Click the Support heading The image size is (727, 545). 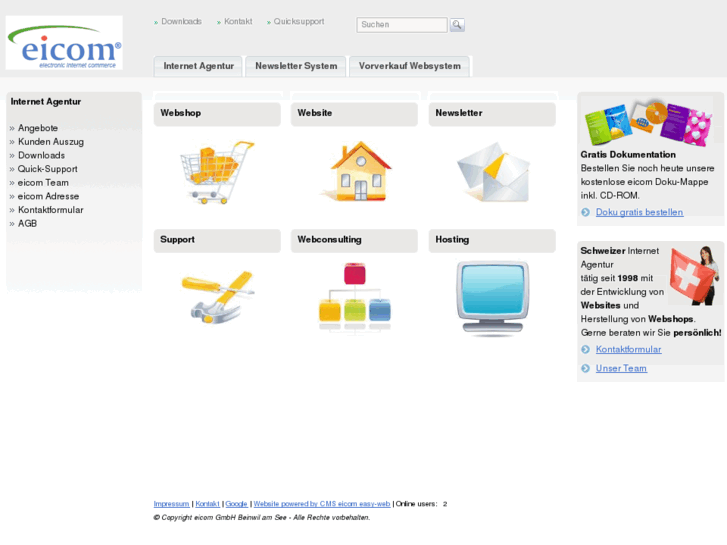coord(177,239)
